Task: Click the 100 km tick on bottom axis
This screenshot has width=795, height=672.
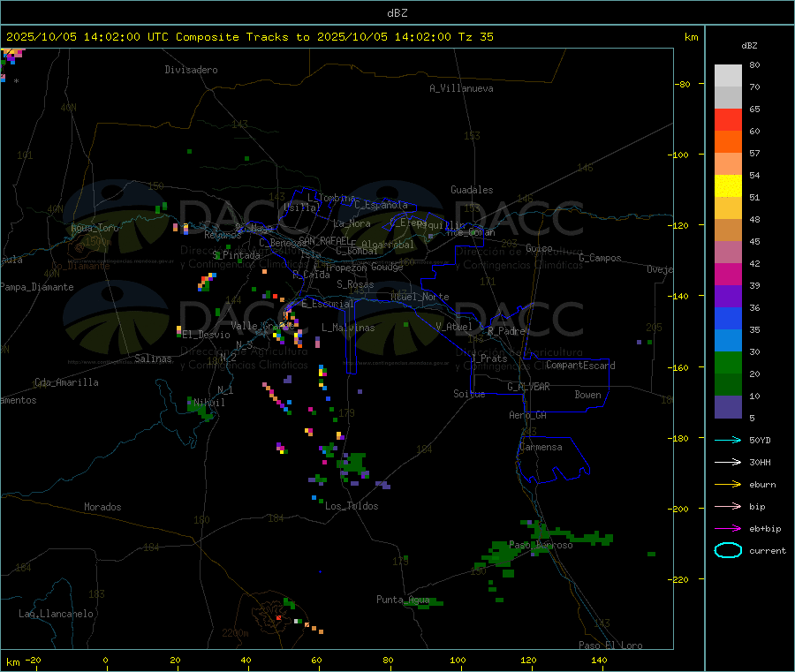Action: [x=458, y=660]
